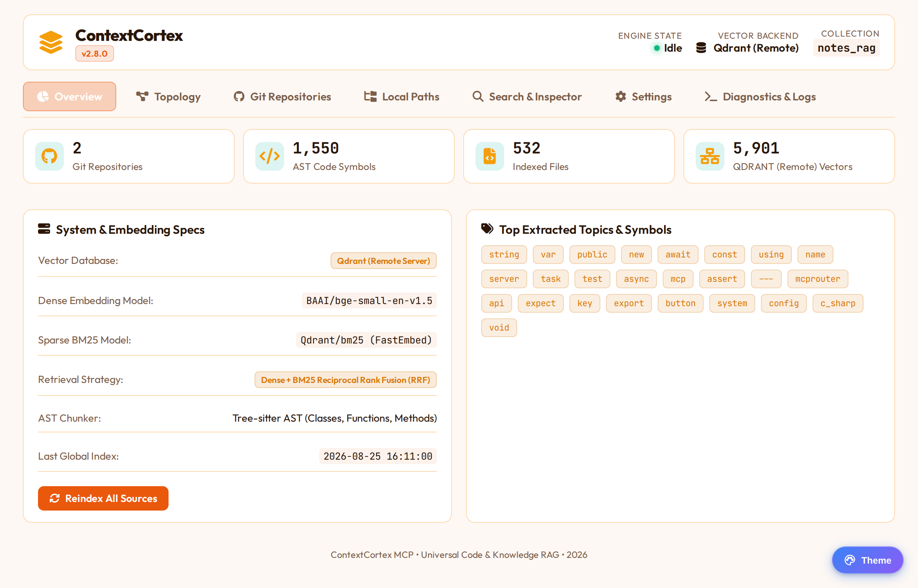The width and height of the screenshot is (918, 588).
Task: Click the Tree-sitter AST chunker value
Action: click(335, 418)
